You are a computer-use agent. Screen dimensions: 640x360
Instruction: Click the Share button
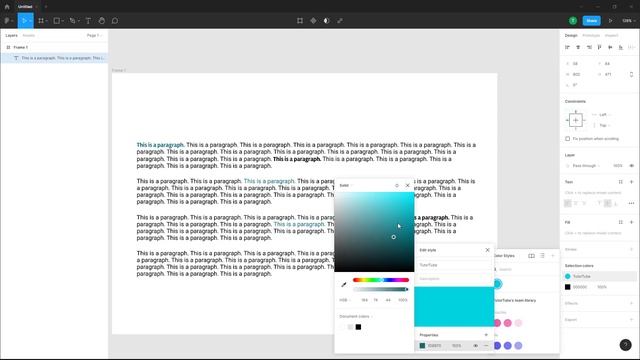(x=591, y=21)
